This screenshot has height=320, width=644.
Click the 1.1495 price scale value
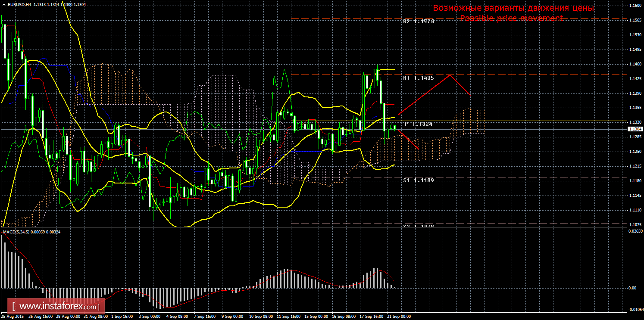pyautogui.click(x=635, y=50)
